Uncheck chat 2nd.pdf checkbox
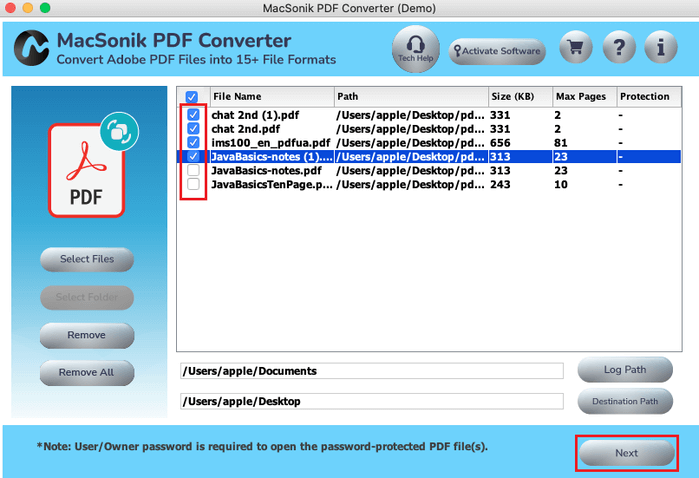This screenshot has height=478, width=699. (193, 129)
